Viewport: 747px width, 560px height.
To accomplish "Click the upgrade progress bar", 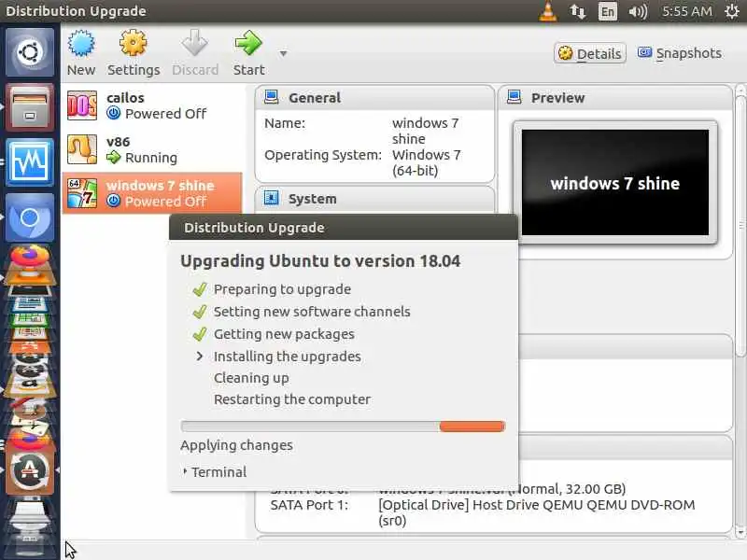I will pyautogui.click(x=343, y=427).
